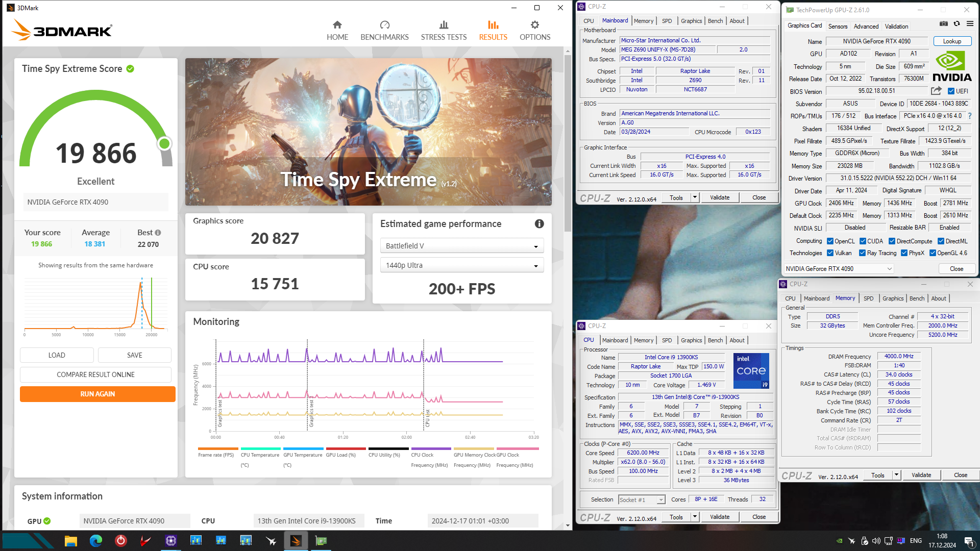980x551 pixels.
Task: Click the GPU-Z refresh icon
Action: click(x=957, y=23)
